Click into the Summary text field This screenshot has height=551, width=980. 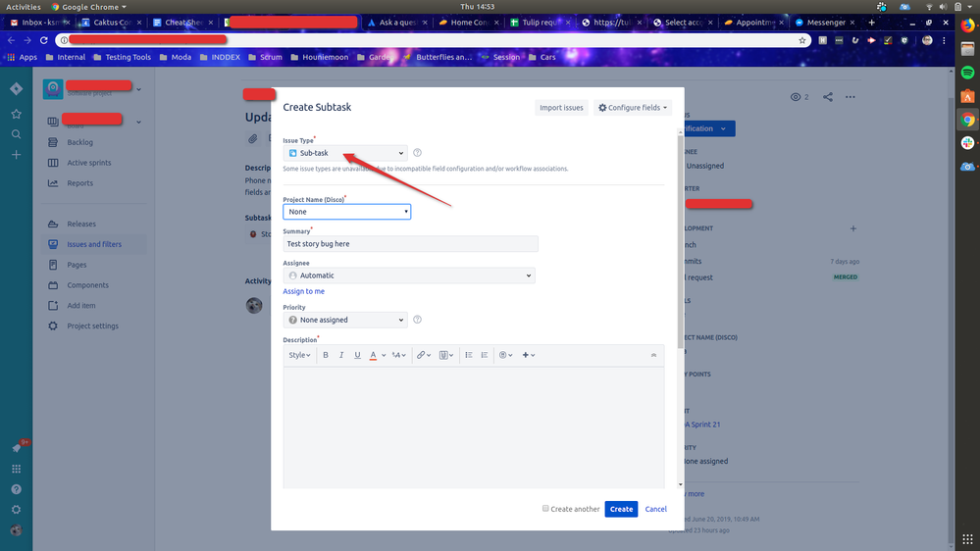[411, 244]
